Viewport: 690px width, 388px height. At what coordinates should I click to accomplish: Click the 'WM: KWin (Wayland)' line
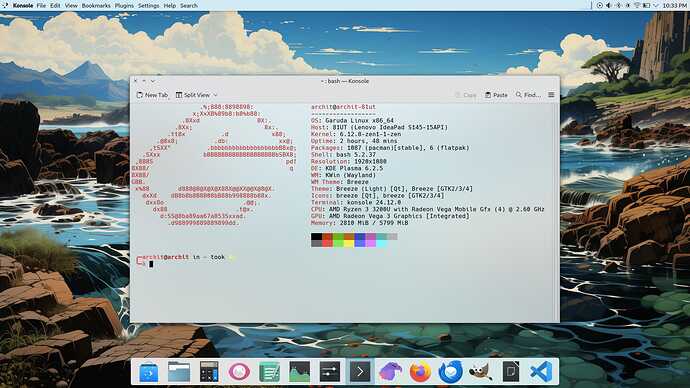(x=343, y=175)
